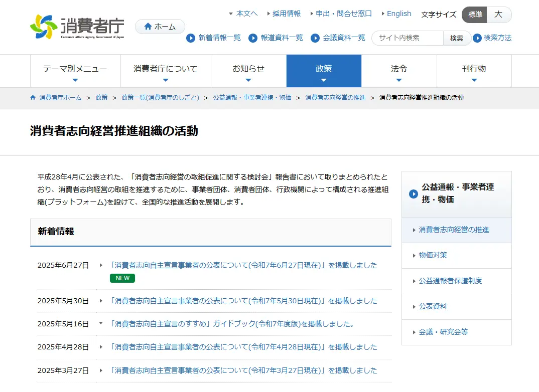Open the 申出・問合せ窓口 link

[x=344, y=14]
